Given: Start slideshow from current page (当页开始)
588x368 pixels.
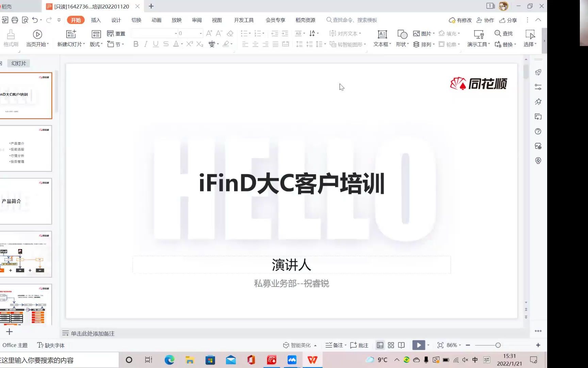Looking at the screenshot, I should click(x=37, y=38).
